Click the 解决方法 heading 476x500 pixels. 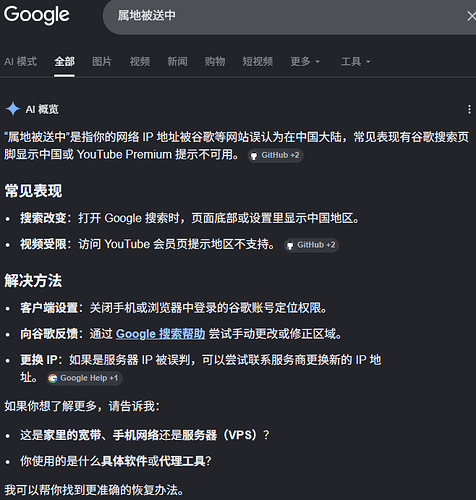click(x=33, y=281)
